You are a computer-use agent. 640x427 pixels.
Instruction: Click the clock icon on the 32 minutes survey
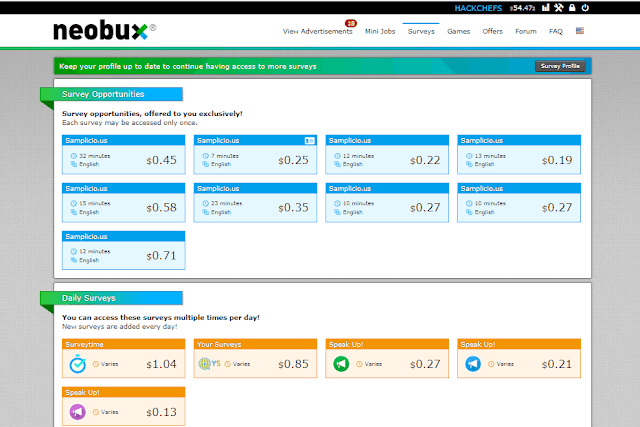point(74,156)
